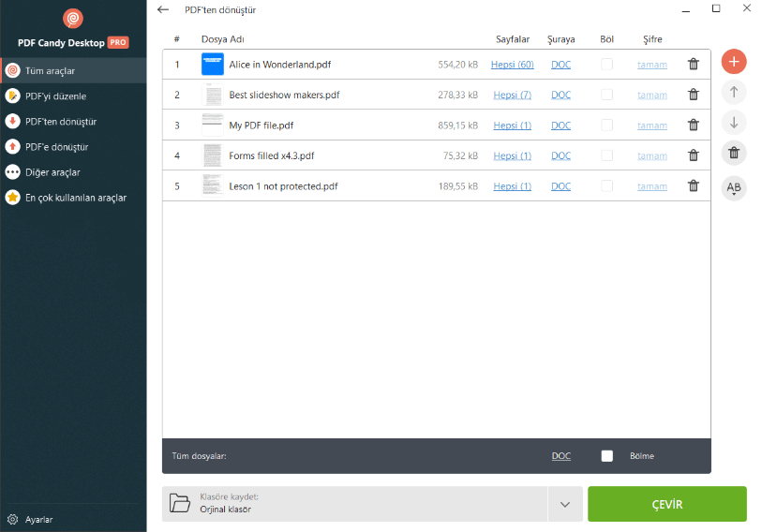
Task: Select the My PDF file.pdf thumbnail
Action: point(213,125)
